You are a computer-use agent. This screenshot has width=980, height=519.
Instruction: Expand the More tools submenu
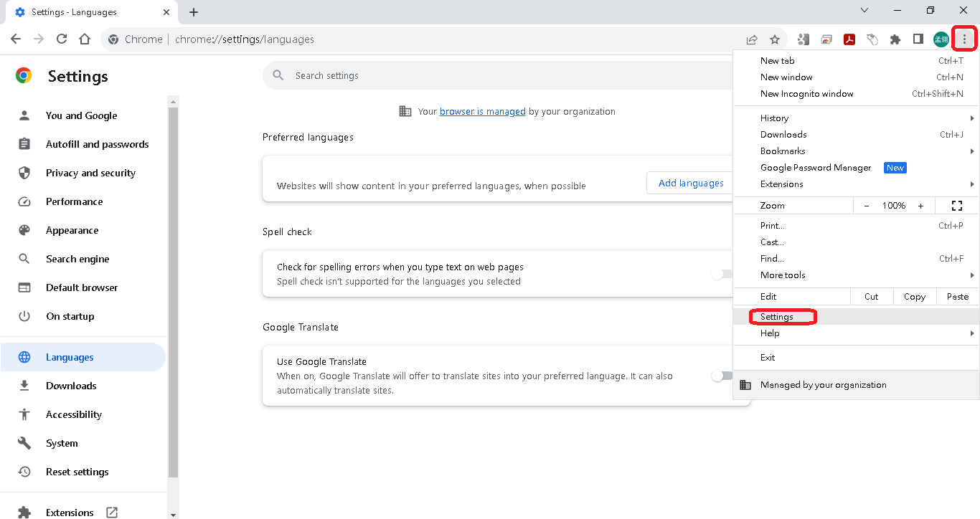click(x=857, y=275)
